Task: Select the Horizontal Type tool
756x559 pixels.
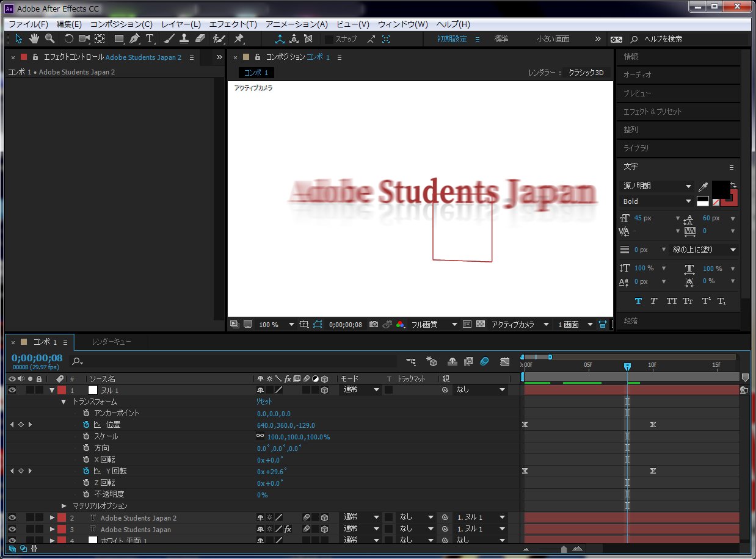Action: [150, 38]
